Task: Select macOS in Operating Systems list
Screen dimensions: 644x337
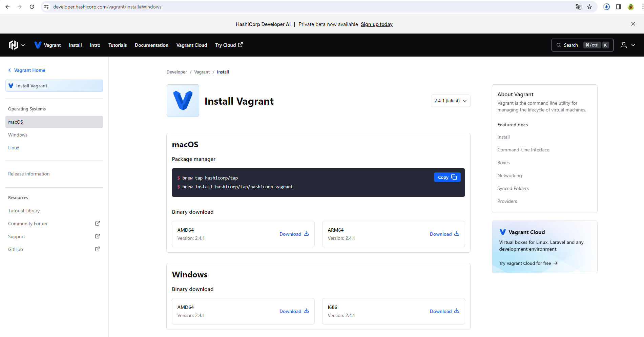Action: click(54, 122)
